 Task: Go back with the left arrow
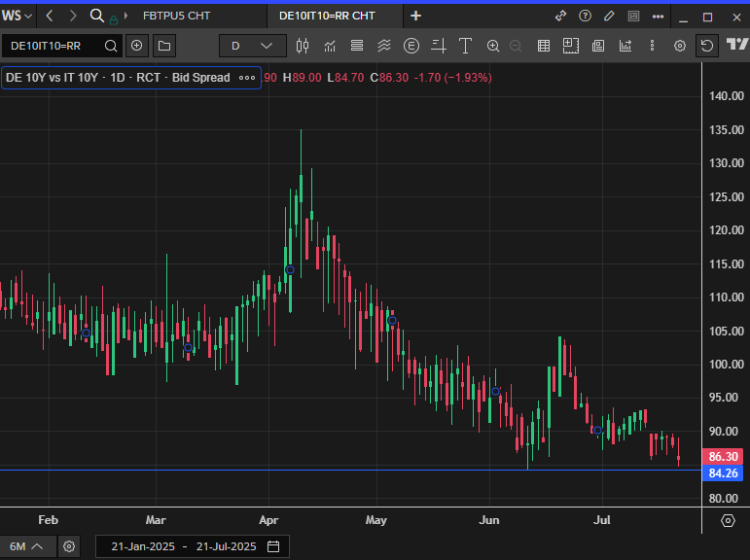tap(50, 16)
